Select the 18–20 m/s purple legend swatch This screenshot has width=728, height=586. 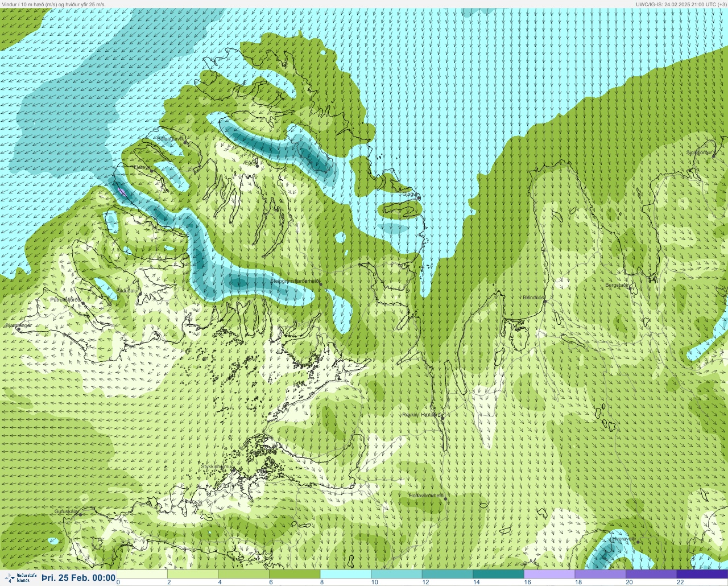click(600, 574)
